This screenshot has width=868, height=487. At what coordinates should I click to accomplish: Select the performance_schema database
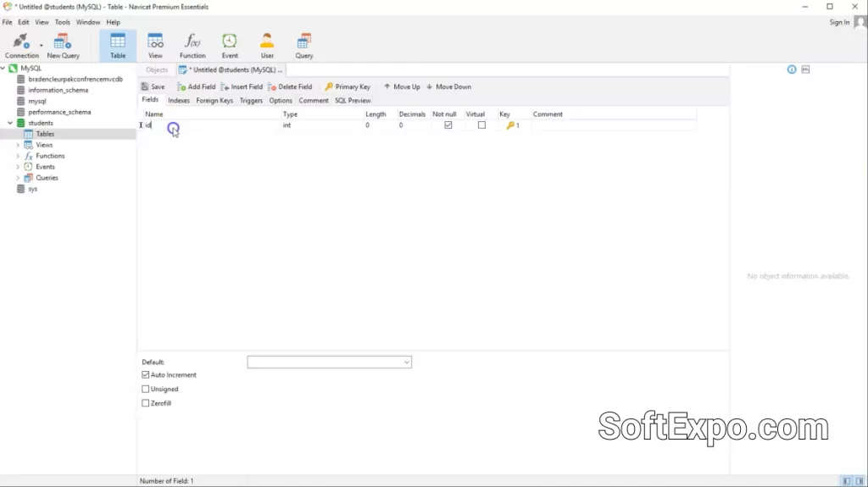59,113
